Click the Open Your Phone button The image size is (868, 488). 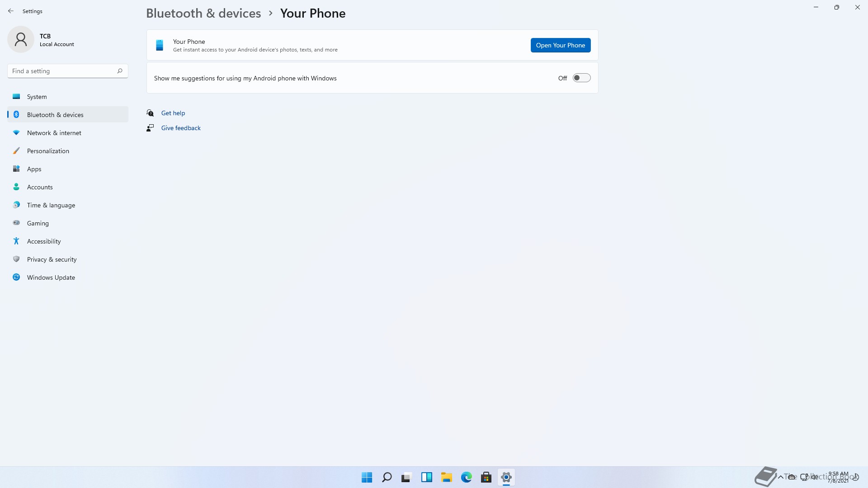tap(561, 45)
